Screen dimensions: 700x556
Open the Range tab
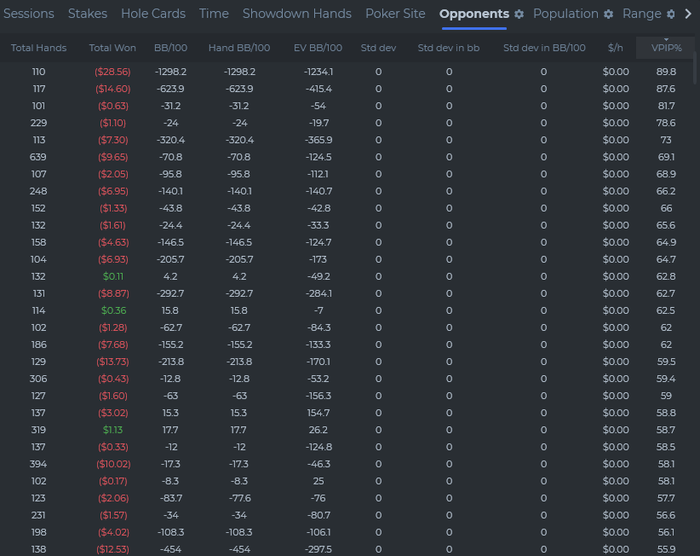[x=642, y=14]
